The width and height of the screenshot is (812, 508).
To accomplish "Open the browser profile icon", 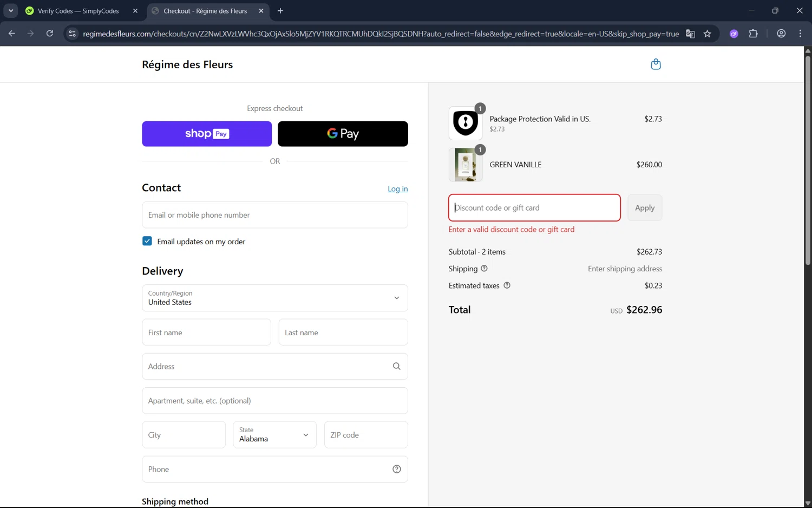I will click(781, 34).
